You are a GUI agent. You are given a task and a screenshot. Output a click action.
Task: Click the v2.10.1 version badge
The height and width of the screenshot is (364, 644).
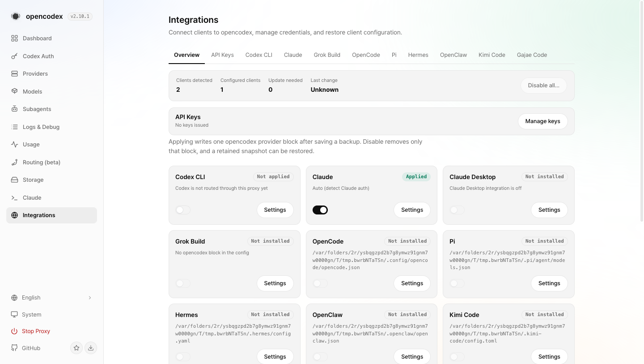pos(80,17)
